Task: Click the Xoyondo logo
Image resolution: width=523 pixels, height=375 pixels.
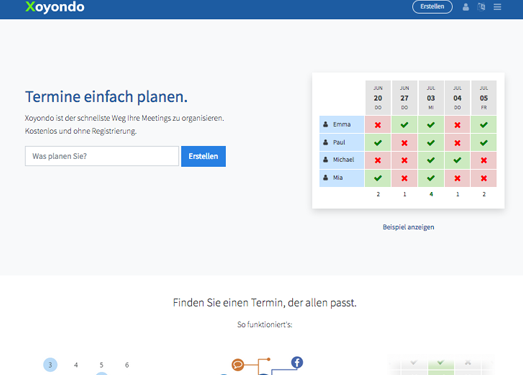Action: coord(55,7)
